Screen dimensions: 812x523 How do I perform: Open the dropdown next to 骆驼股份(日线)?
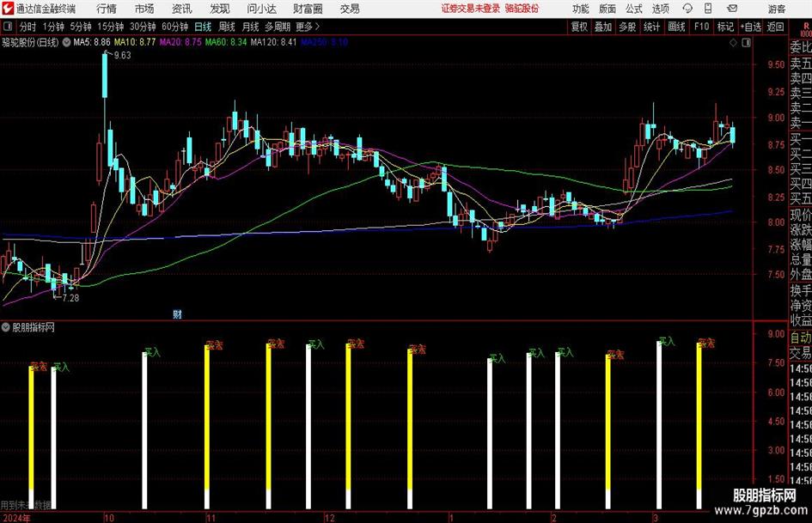click(x=66, y=42)
